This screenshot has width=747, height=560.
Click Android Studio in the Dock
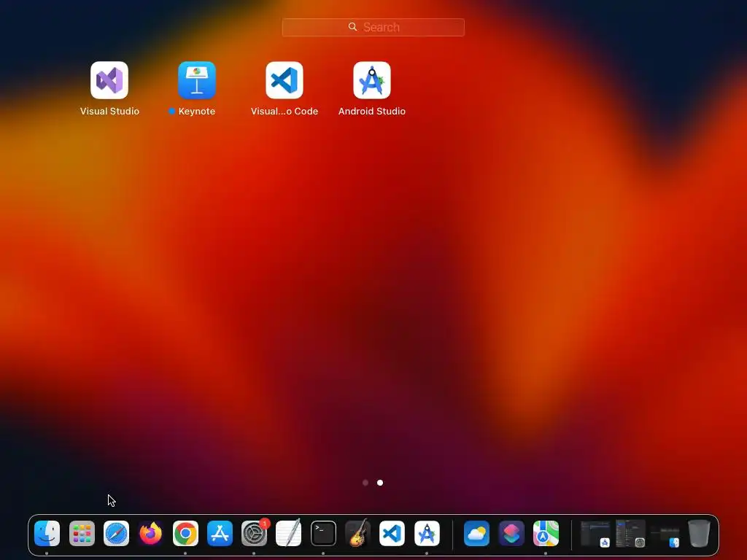[x=427, y=533]
